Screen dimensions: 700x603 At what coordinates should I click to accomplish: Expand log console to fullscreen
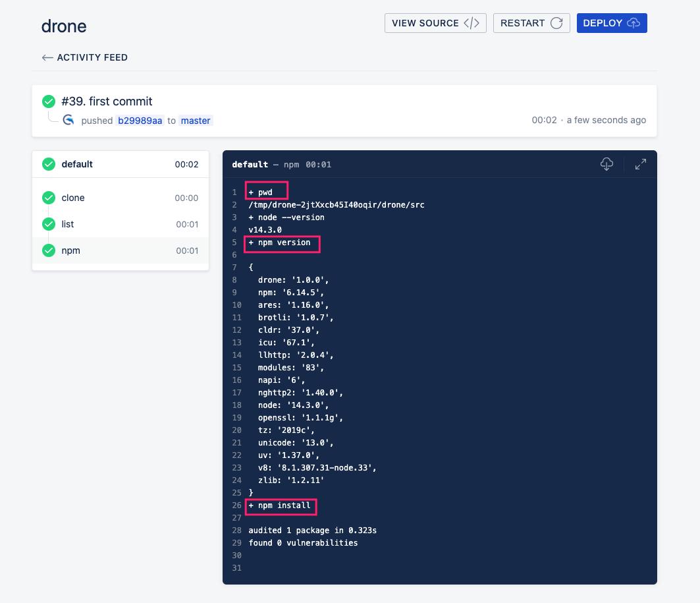coord(640,164)
